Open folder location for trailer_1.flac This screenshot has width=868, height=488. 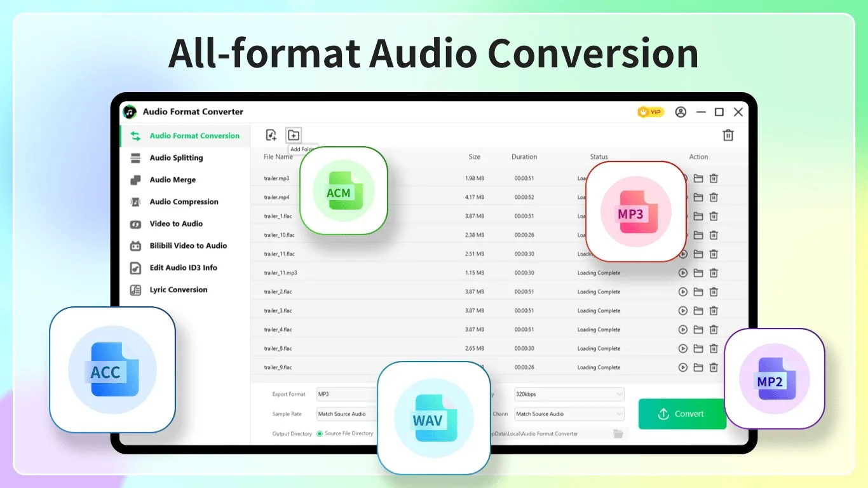click(x=698, y=217)
